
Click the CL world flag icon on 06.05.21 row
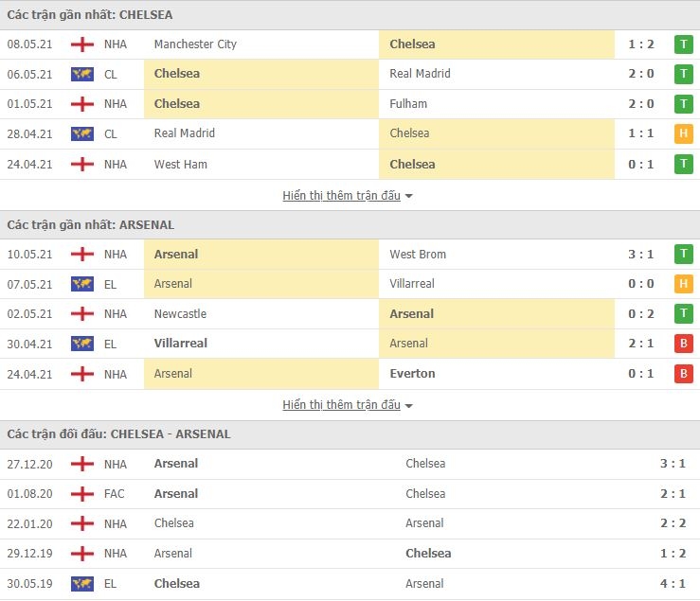(x=82, y=74)
